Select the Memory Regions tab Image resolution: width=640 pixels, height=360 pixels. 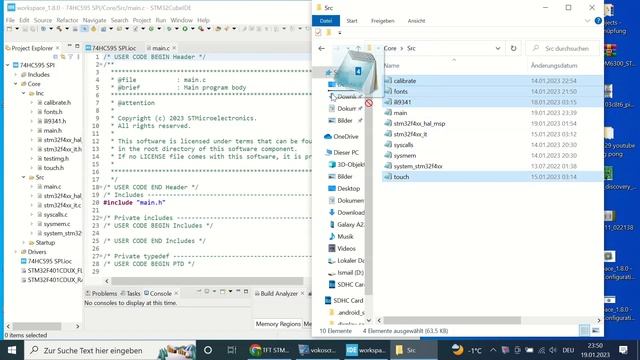click(278, 324)
